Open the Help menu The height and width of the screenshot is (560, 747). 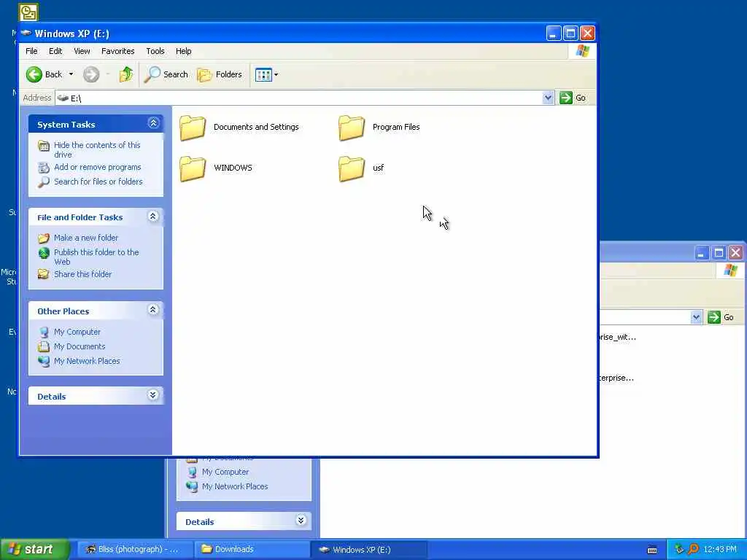coord(183,51)
